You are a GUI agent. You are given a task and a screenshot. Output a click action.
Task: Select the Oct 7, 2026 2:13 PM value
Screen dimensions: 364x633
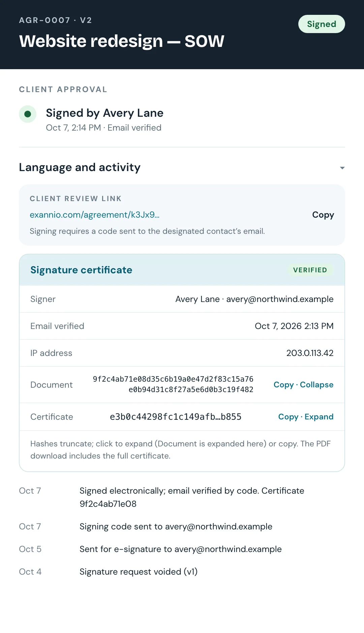pyautogui.click(x=294, y=326)
